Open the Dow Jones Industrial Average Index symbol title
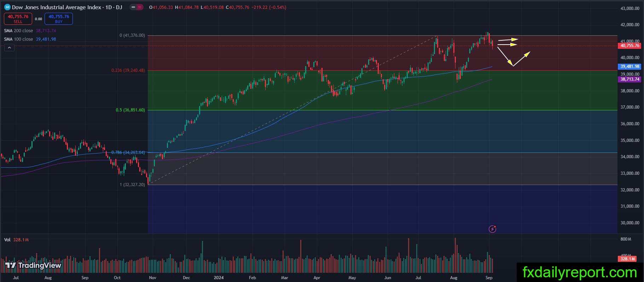The image size is (644, 282). [x=67, y=7]
